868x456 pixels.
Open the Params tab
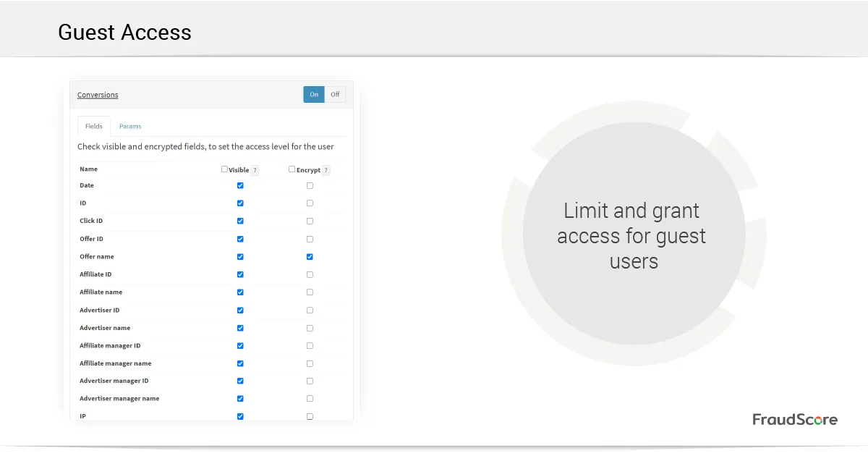130,127
